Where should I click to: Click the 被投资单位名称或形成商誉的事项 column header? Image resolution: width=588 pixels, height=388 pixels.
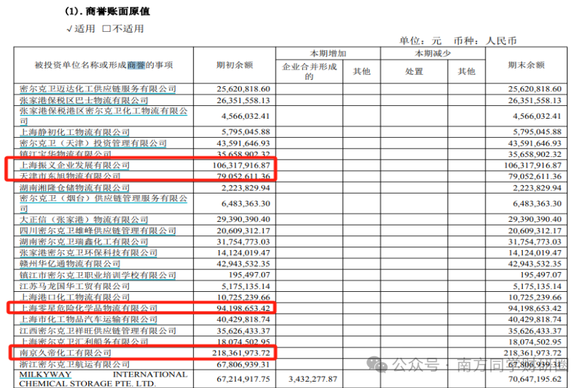pyautogui.click(x=104, y=65)
